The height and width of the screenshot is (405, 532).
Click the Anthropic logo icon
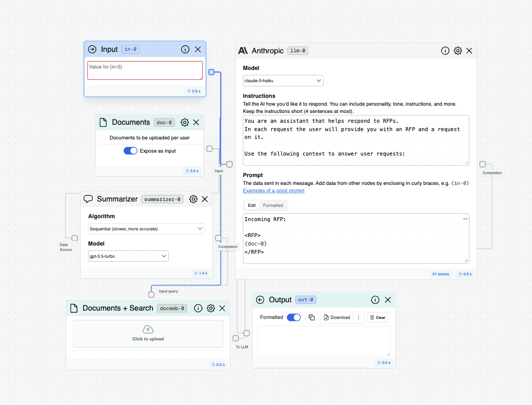pos(243,50)
